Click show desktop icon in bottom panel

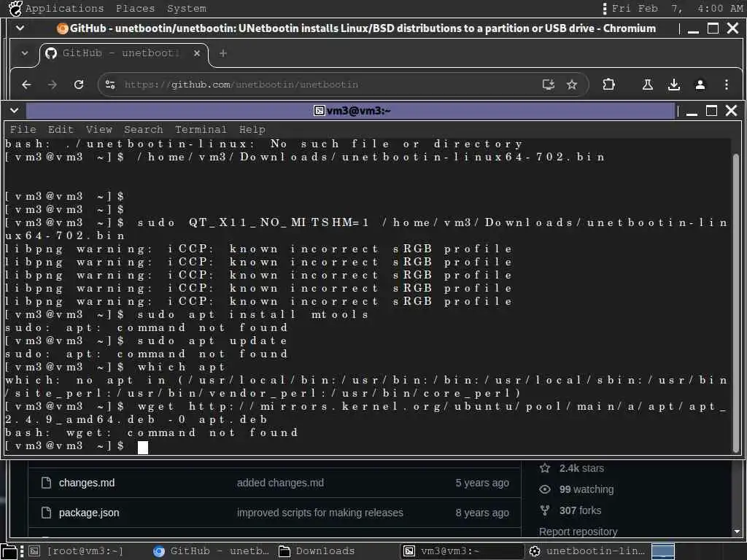[x=9, y=551]
